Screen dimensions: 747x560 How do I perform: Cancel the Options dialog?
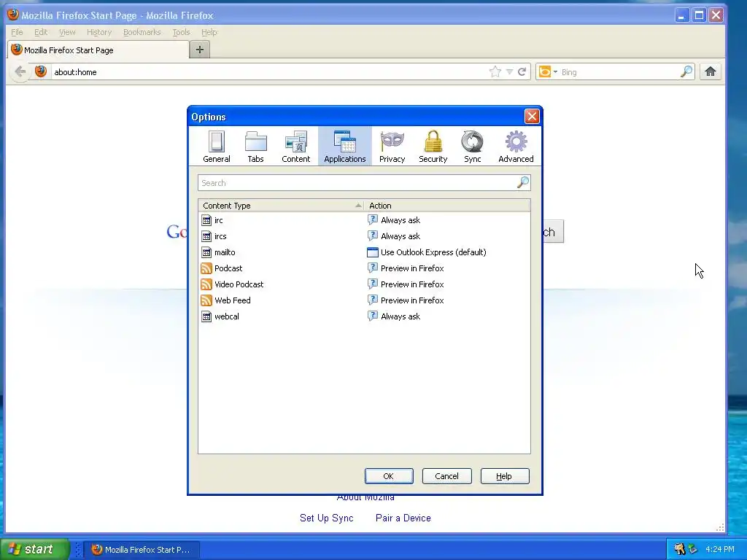447,476
